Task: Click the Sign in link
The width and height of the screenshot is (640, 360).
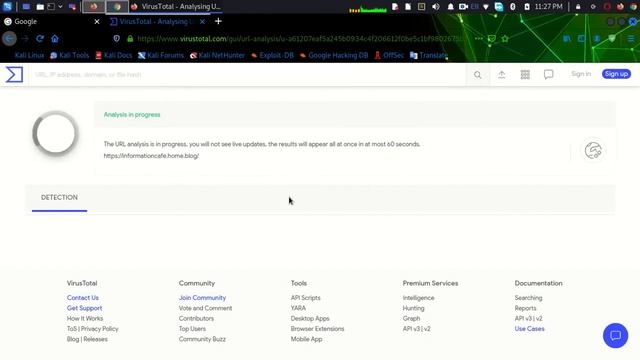Action: coord(581,74)
